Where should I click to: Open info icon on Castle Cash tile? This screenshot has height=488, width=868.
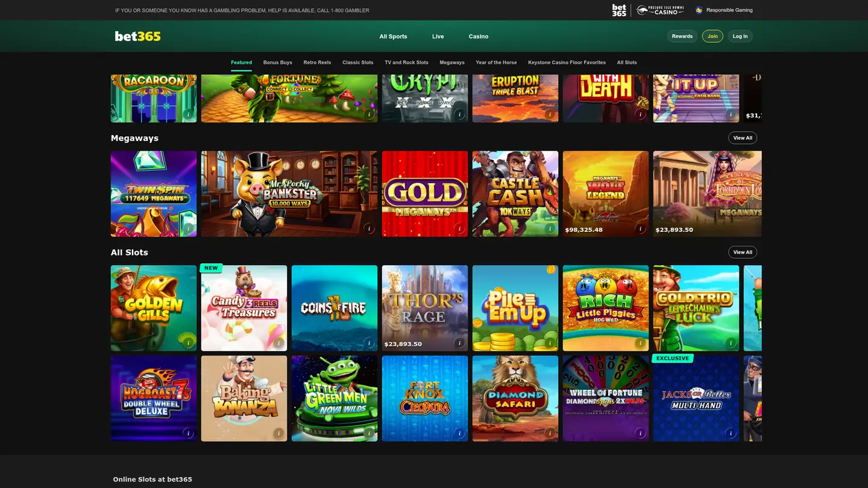[x=550, y=228]
